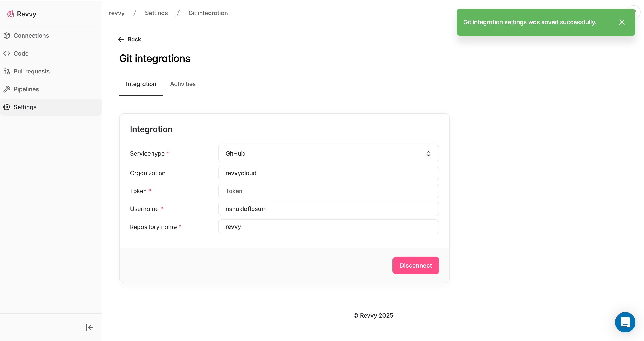Select the Integration tab
The width and height of the screenshot is (644, 341).
point(141,84)
